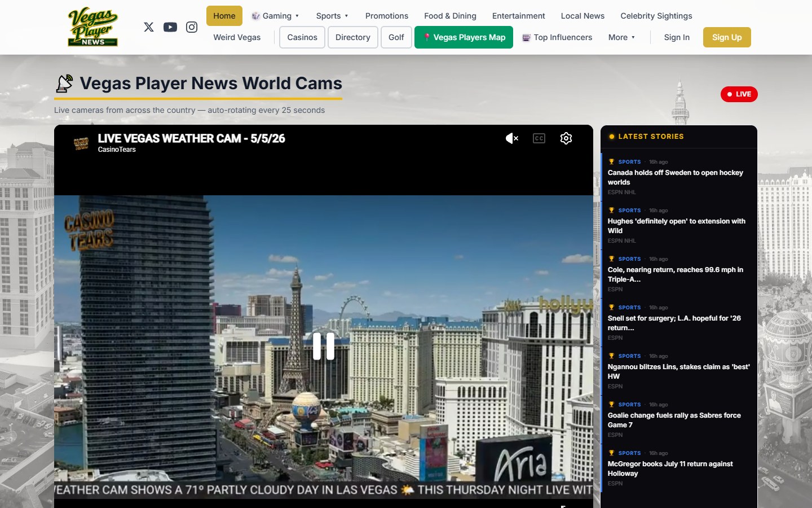Viewport: 812px width, 508px height.
Task: Click the Directory button
Action: click(353, 37)
